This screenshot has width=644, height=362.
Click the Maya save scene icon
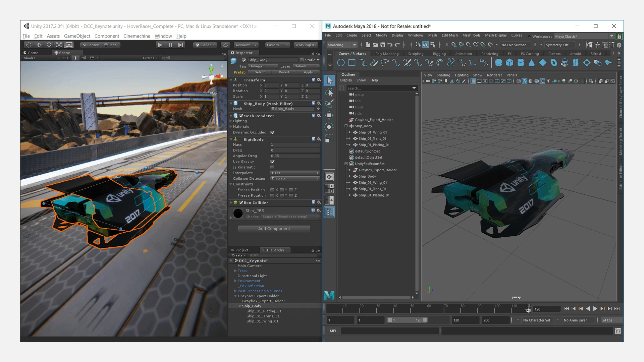(383, 45)
